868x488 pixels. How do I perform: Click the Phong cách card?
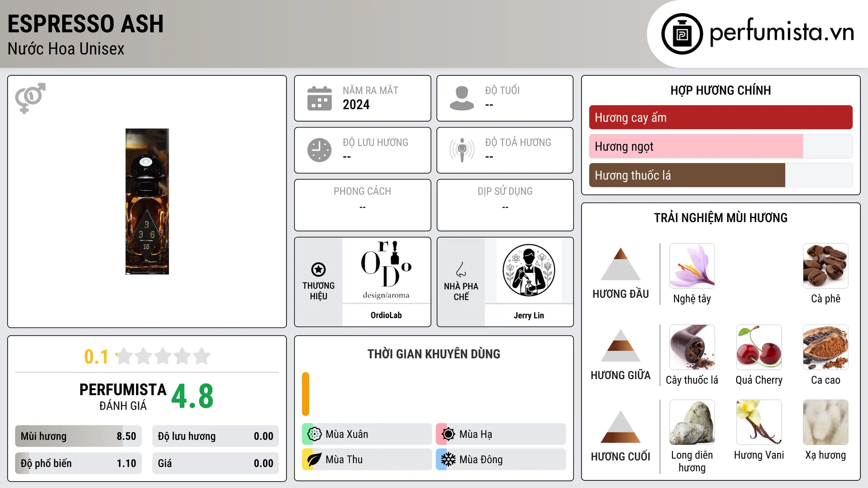pyautogui.click(x=363, y=205)
